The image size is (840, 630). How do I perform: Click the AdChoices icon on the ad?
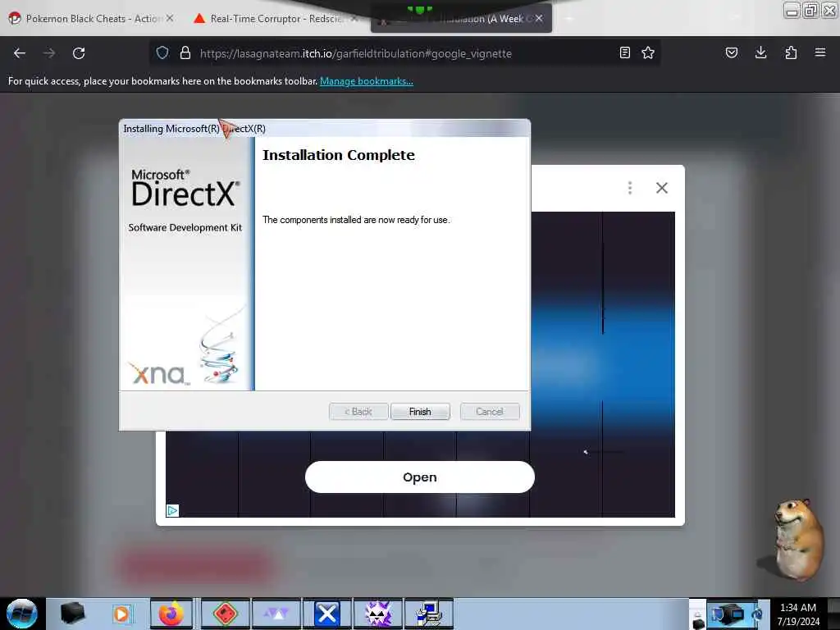click(x=172, y=510)
